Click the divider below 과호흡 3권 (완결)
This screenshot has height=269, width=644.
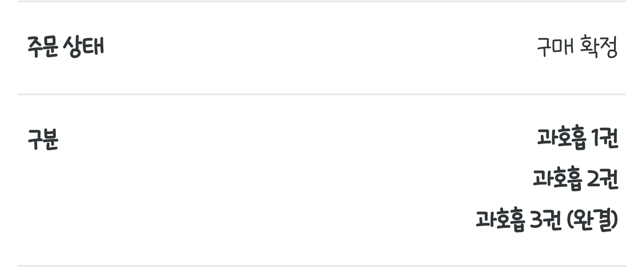[322, 266]
